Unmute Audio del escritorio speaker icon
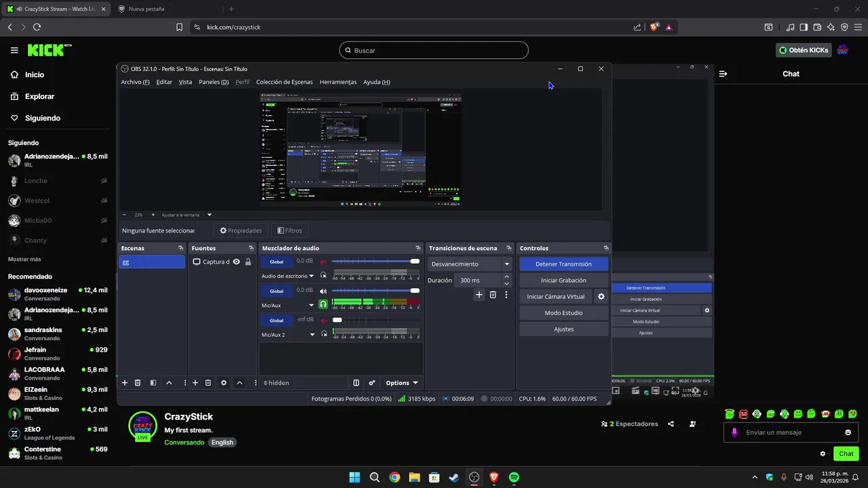The image size is (868, 488). 323,262
